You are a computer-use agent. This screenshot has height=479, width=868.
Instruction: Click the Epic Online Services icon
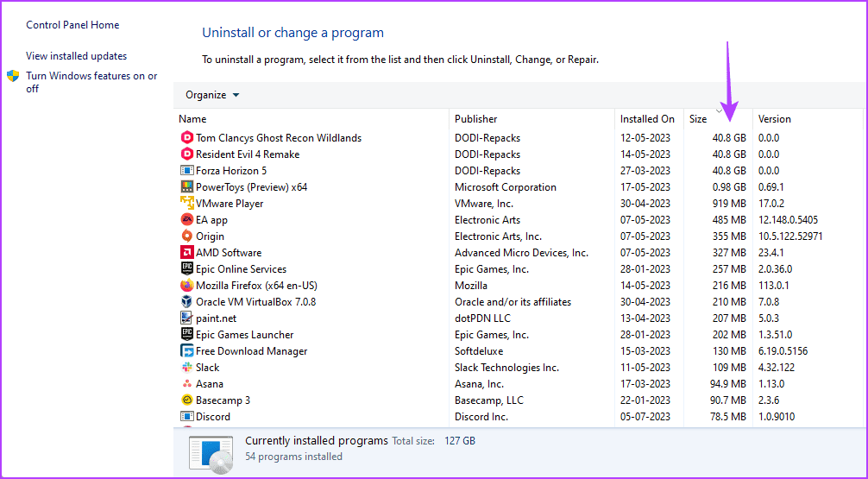187,269
